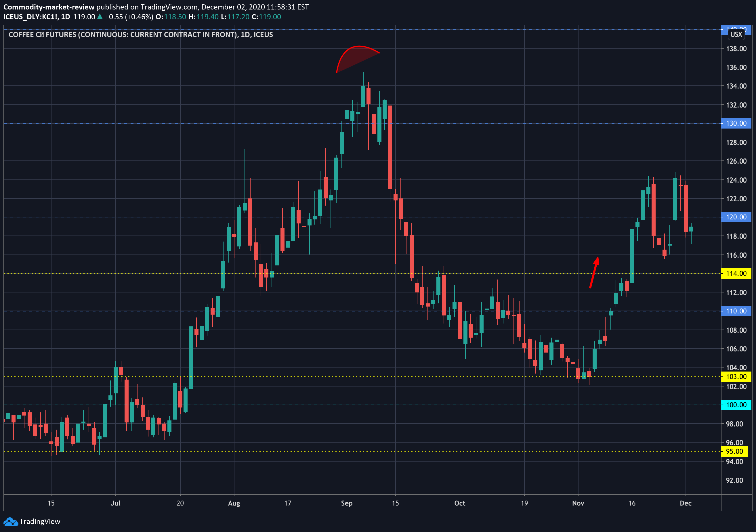This screenshot has width=756, height=532.
Task: Click the USX currency label
Action: (x=736, y=35)
